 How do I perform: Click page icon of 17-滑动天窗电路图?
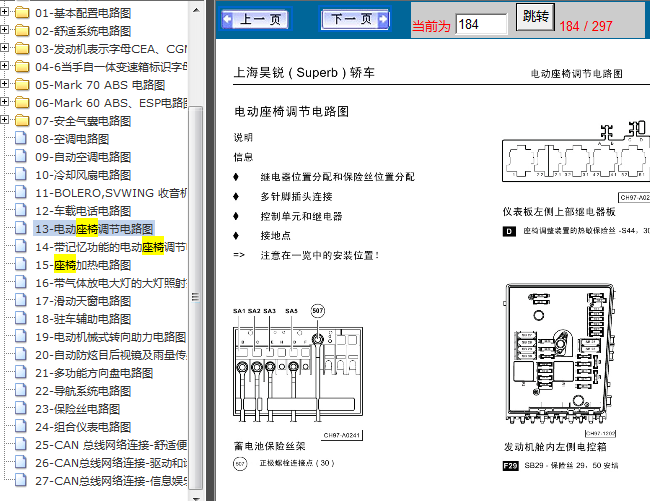pyautogui.click(x=21, y=300)
